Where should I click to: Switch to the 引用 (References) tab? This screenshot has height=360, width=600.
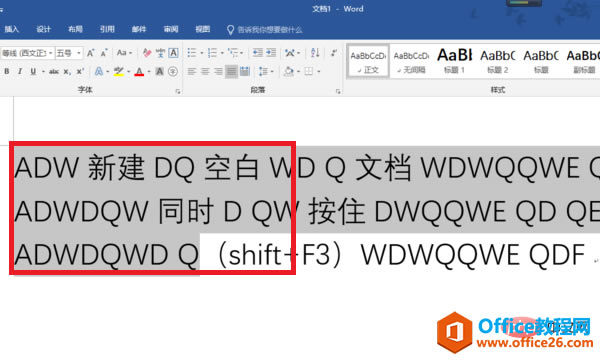(107, 29)
